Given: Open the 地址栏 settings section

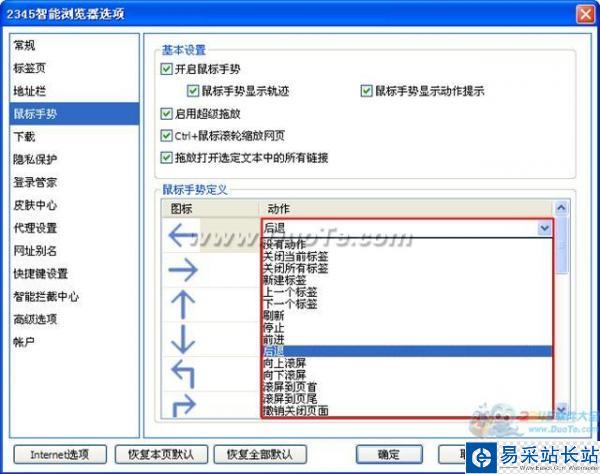Looking at the screenshot, I should 74,91.
